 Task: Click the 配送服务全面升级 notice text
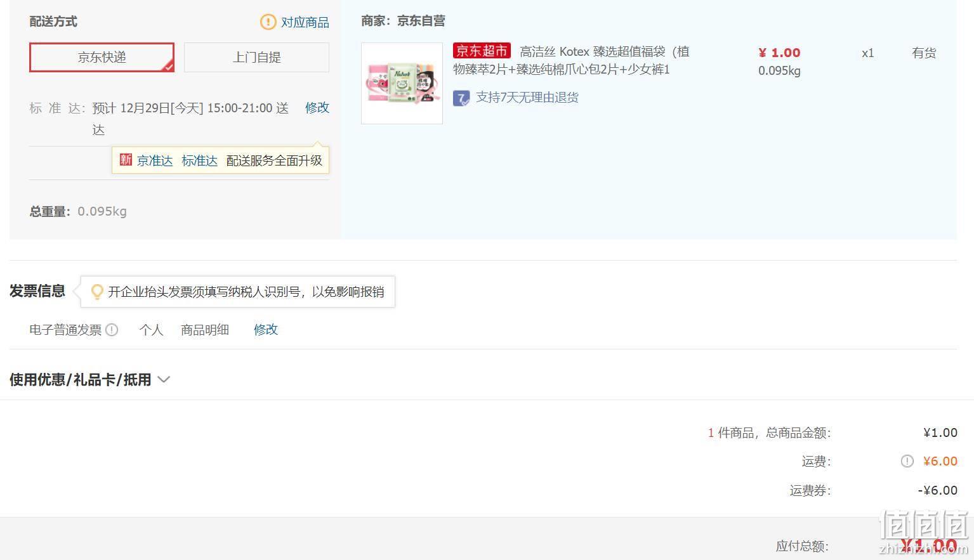[x=274, y=160]
